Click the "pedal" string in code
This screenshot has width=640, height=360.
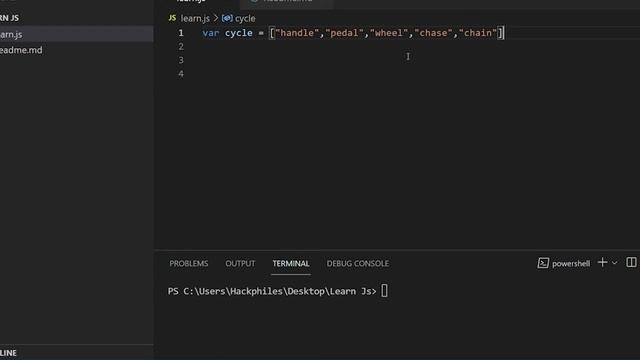344,33
